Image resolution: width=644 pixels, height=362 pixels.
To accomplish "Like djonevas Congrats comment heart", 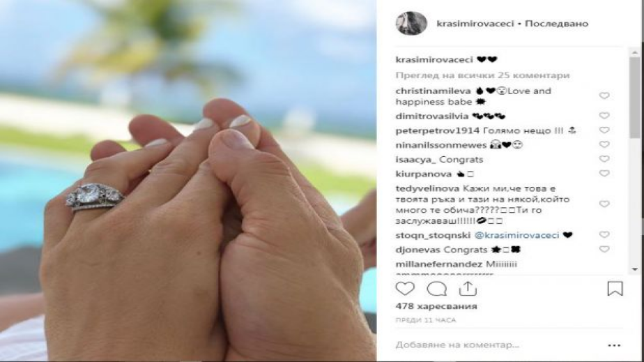I will [604, 250].
